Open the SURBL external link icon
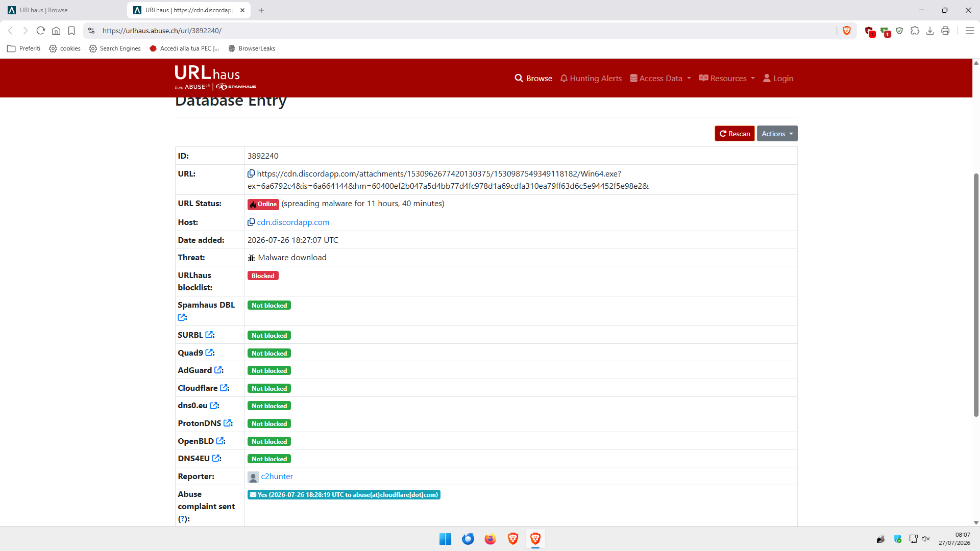Screen dimensions: 980x551 209,335
